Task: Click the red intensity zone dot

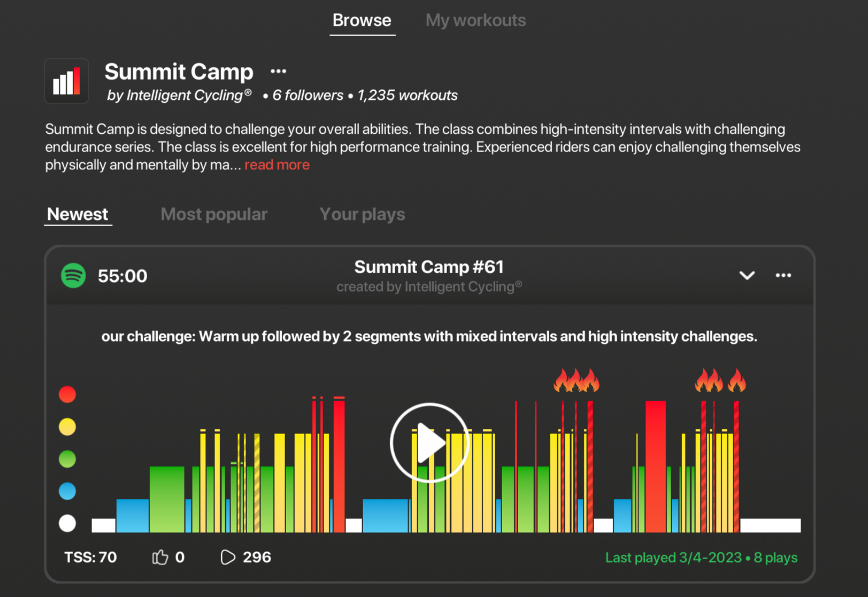Action: [67, 394]
